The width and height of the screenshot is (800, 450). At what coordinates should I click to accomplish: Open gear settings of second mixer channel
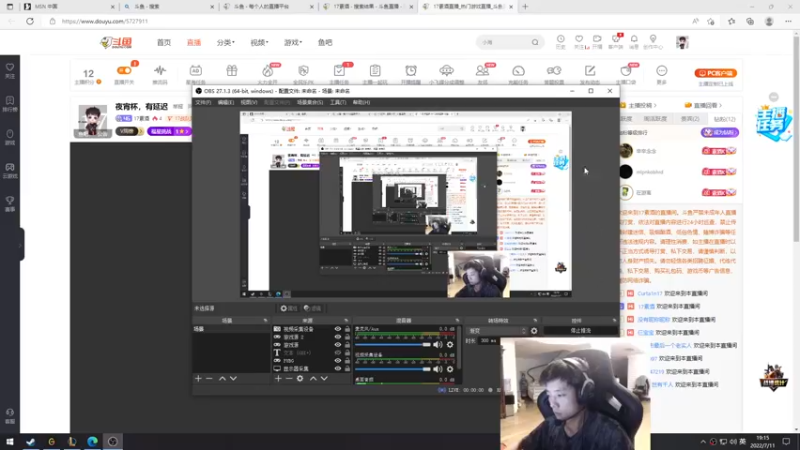pos(450,369)
